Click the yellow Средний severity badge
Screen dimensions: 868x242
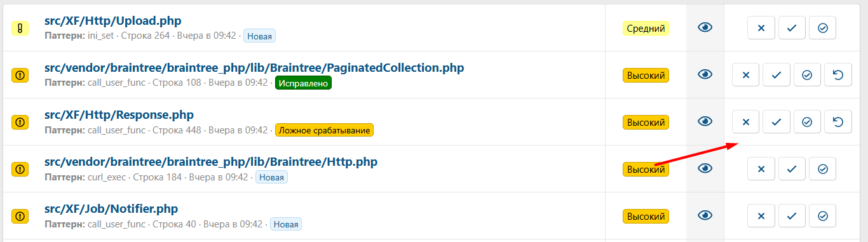(x=646, y=28)
